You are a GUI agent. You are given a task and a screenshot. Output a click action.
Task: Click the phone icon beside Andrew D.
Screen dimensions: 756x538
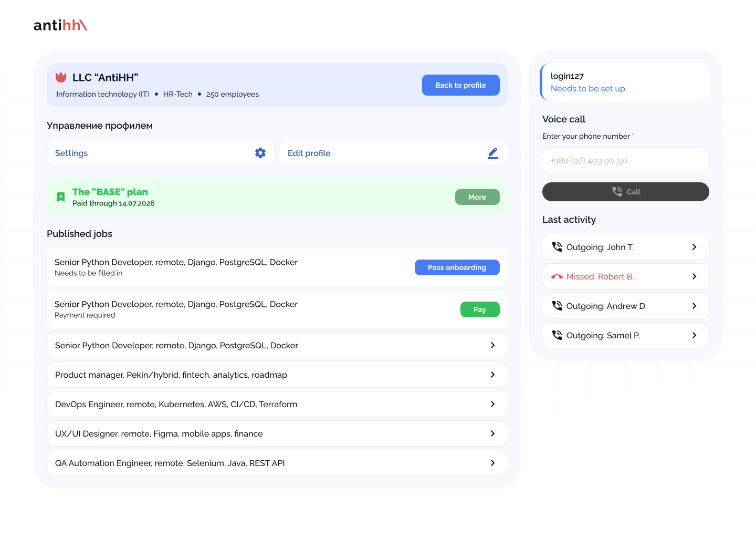[557, 306]
